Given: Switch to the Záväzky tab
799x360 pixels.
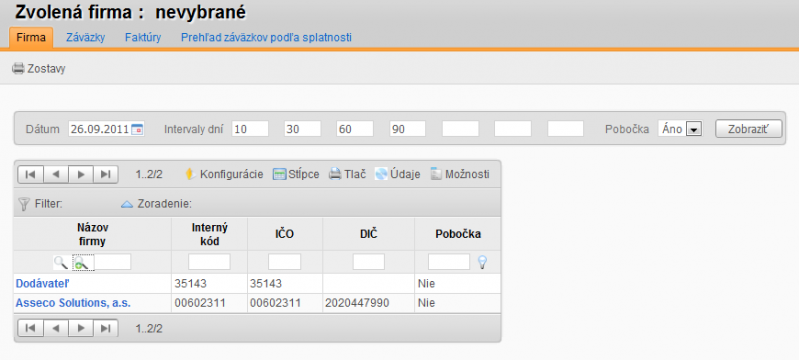Looking at the screenshot, I should coord(86,38).
